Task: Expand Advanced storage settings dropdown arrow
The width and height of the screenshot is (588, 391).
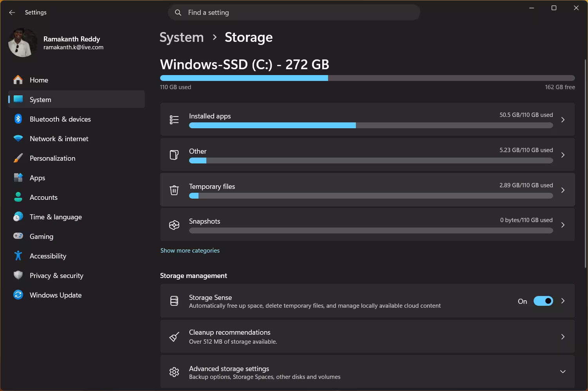Action: [563, 372]
